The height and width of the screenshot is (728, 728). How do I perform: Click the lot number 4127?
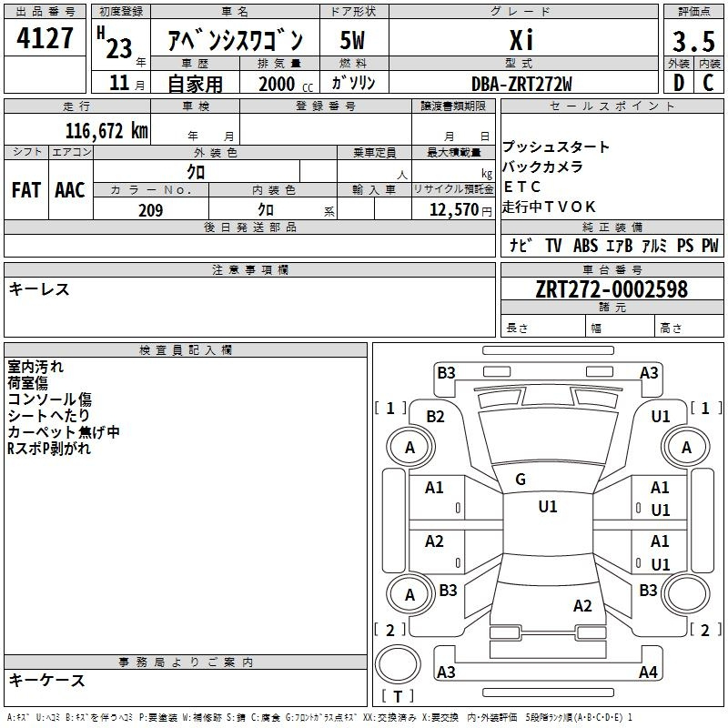point(45,37)
